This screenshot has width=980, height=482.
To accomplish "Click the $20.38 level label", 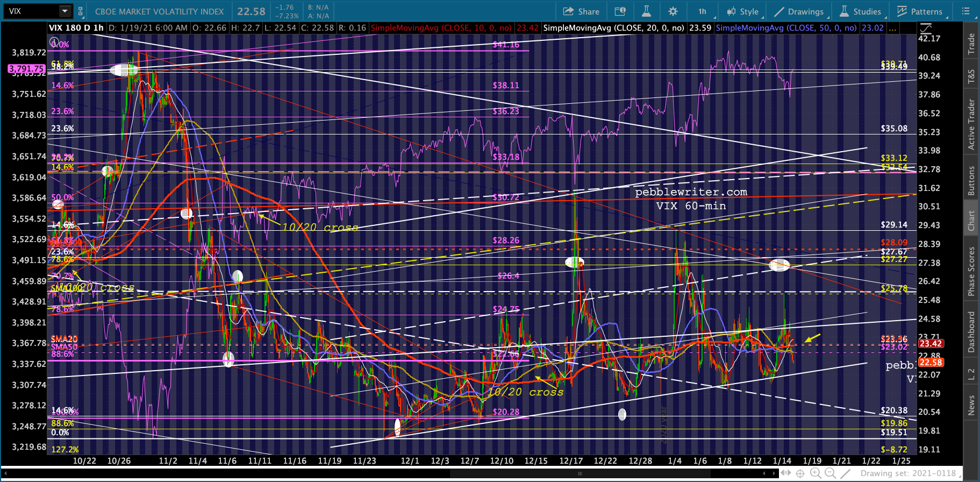I will (894, 410).
